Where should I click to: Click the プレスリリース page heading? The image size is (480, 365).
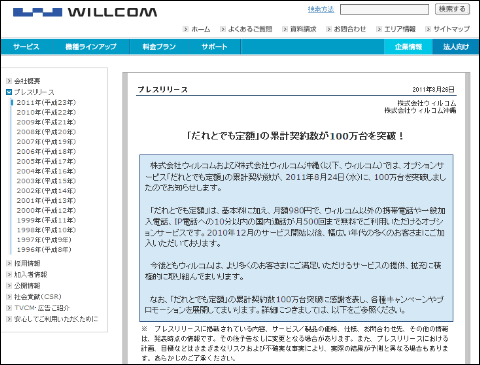tap(163, 89)
